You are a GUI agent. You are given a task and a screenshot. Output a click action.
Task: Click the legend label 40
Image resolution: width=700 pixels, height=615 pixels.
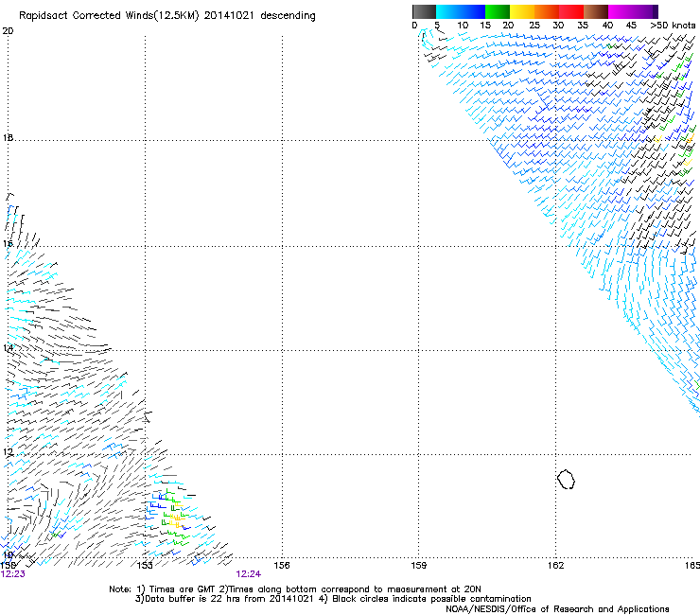tap(607, 25)
